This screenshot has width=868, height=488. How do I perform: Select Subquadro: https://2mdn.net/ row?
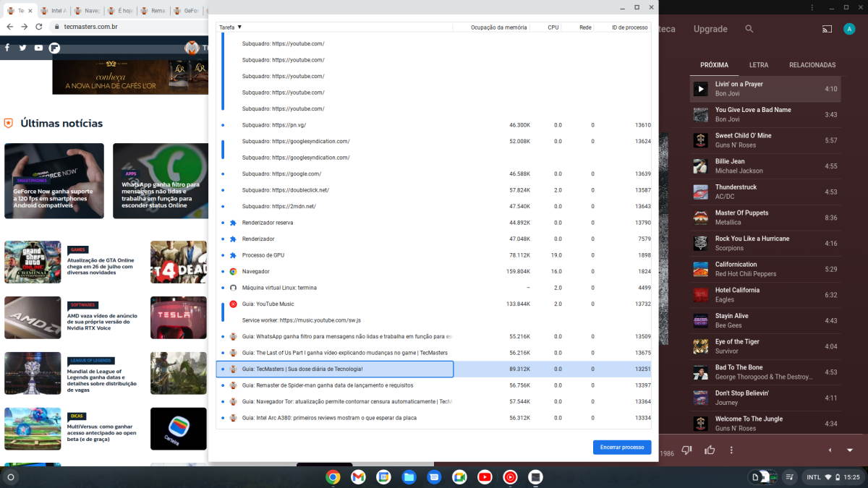pyautogui.click(x=434, y=206)
